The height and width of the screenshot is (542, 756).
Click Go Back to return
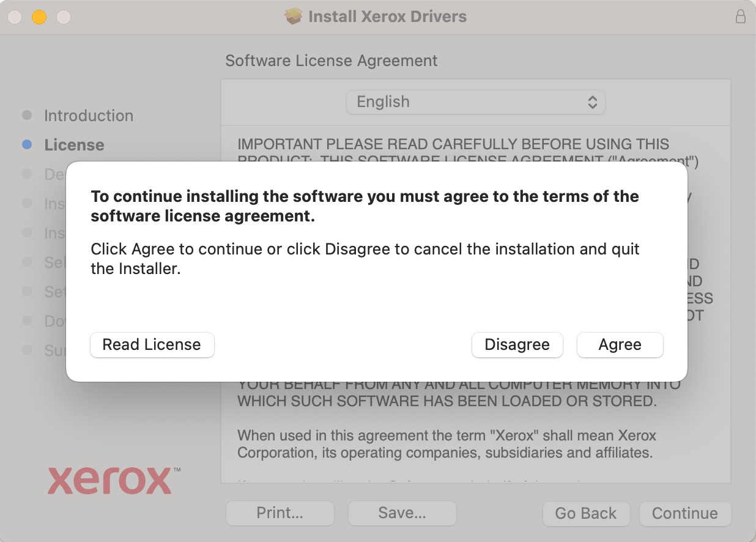(585, 513)
